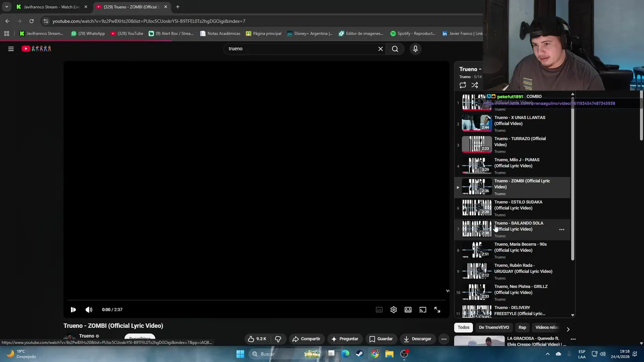Screen dimensions: 644x362
Task: Open the Trueno channel name
Action: click(x=87, y=336)
